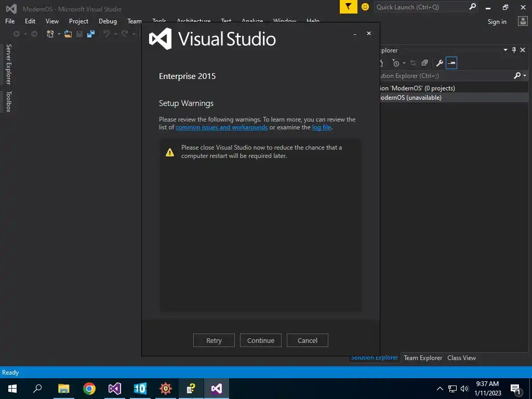This screenshot has width=532, height=399.
Task: Click the account profile picture icon
Action: click(523, 21)
